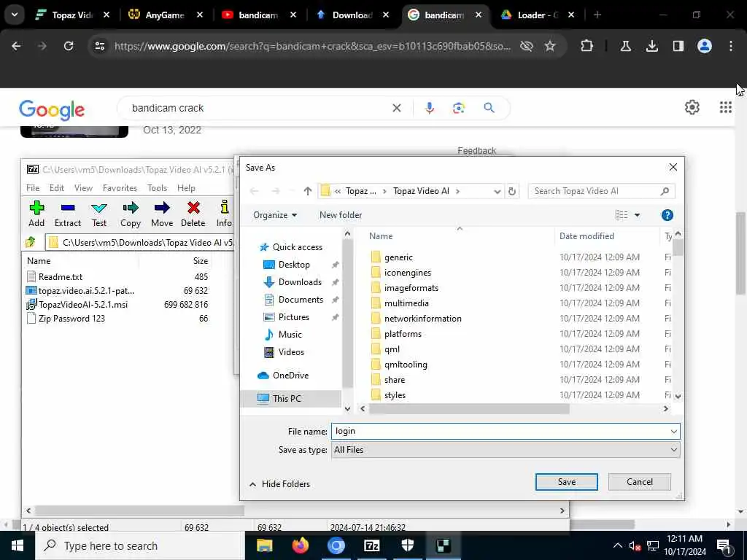
Task: Select the multimedia folder
Action: (x=406, y=303)
